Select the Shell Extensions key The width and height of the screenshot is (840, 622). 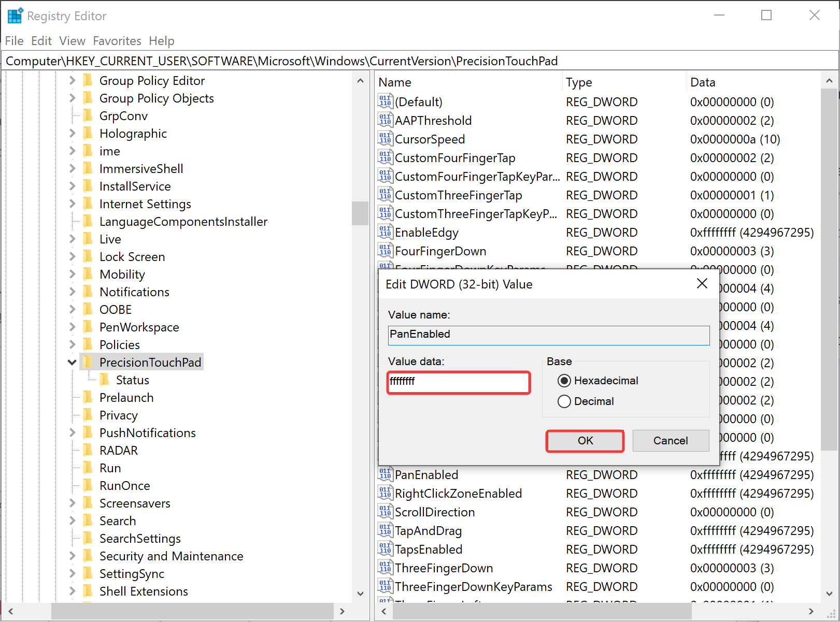[x=144, y=591]
